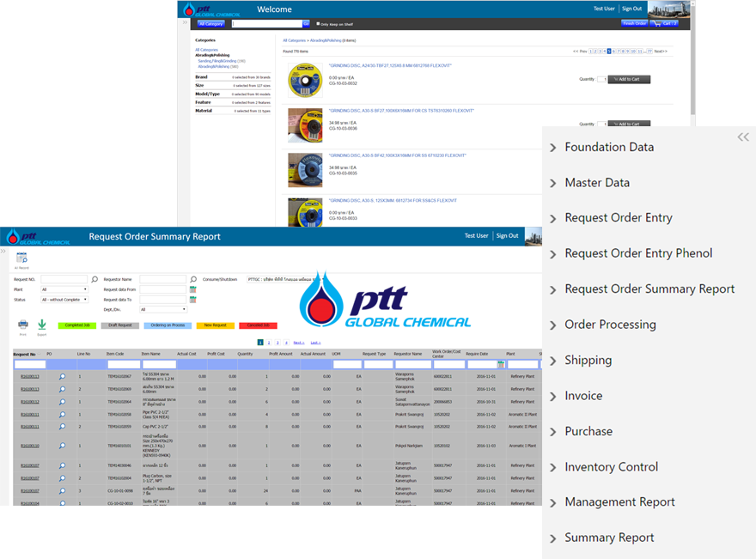Click the PO magnifier for item TEM16102058

[x=62, y=415]
